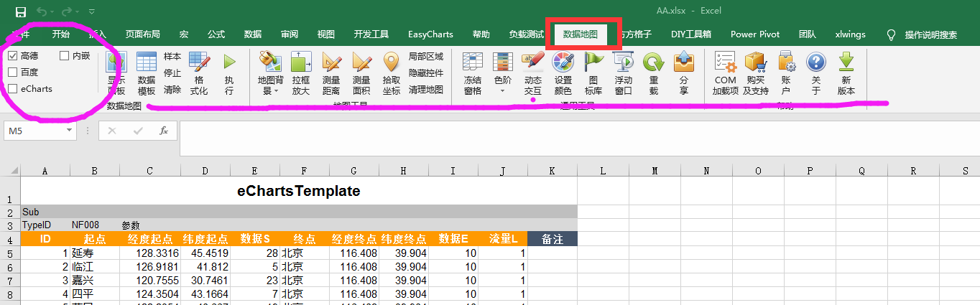Switch to the EasyCharts ribbon tab
The height and width of the screenshot is (305, 980).
430,34
